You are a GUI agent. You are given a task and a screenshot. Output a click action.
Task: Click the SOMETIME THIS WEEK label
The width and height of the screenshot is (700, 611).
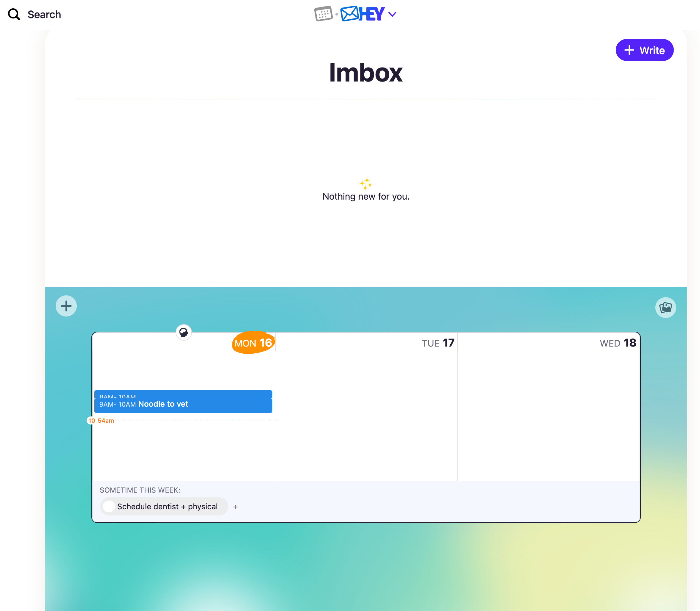pyautogui.click(x=140, y=490)
